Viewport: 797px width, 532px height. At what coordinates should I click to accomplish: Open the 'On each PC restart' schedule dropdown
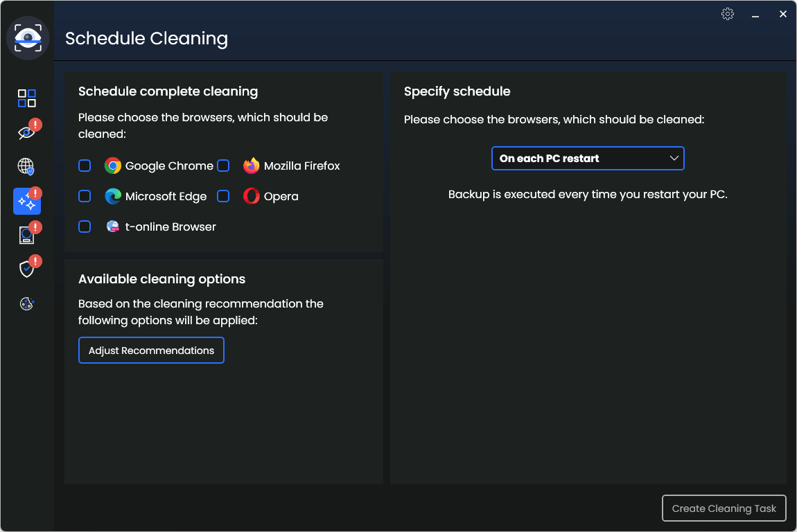coord(588,158)
